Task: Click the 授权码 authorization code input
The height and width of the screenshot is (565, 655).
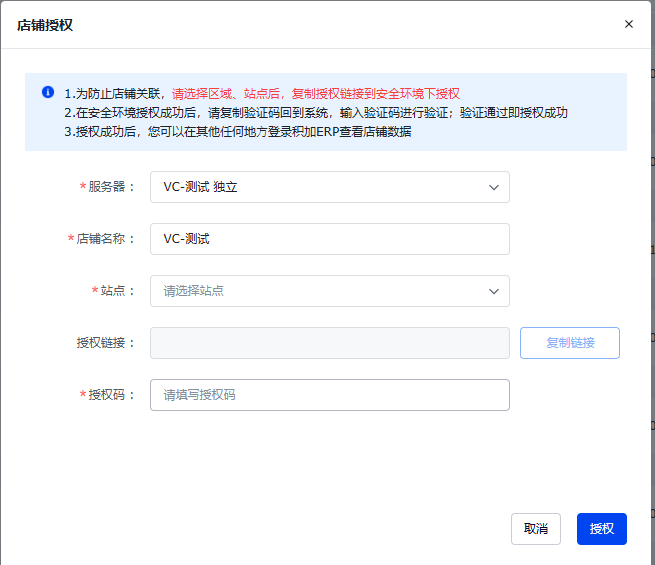Action: [329, 395]
